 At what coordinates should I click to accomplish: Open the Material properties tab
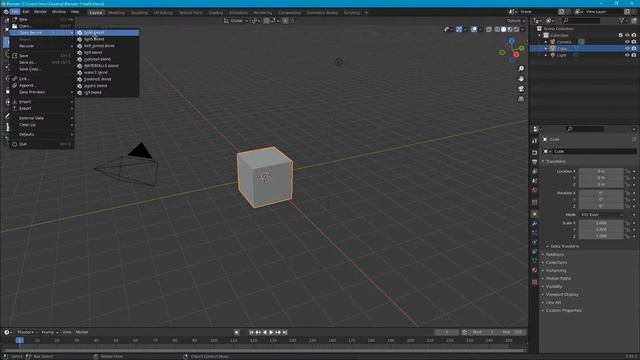coord(535,270)
